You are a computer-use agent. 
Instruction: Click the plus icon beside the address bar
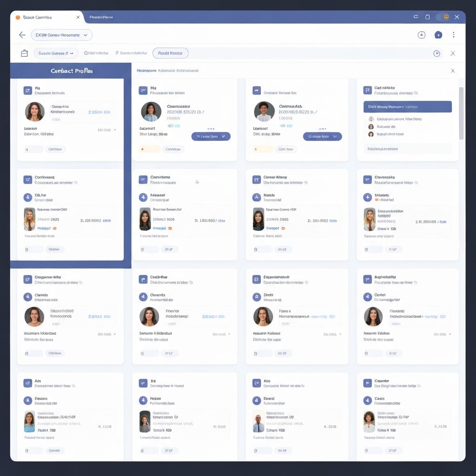point(421,35)
